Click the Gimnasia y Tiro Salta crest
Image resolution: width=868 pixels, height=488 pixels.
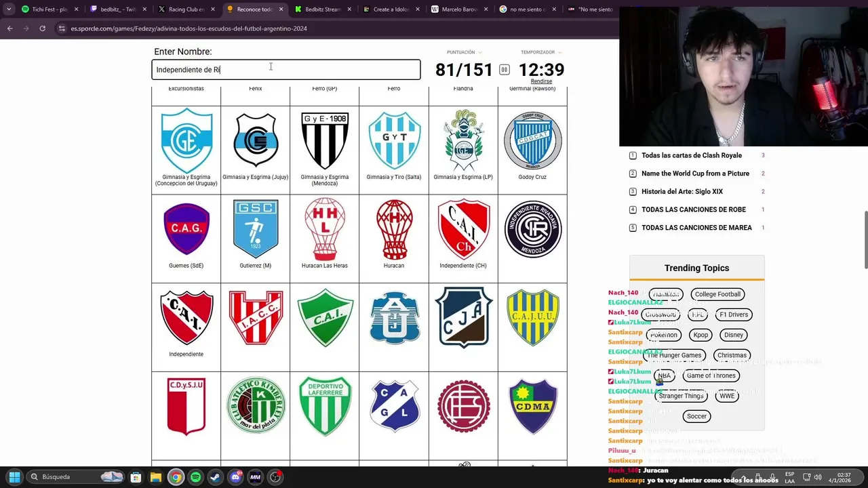point(394,140)
